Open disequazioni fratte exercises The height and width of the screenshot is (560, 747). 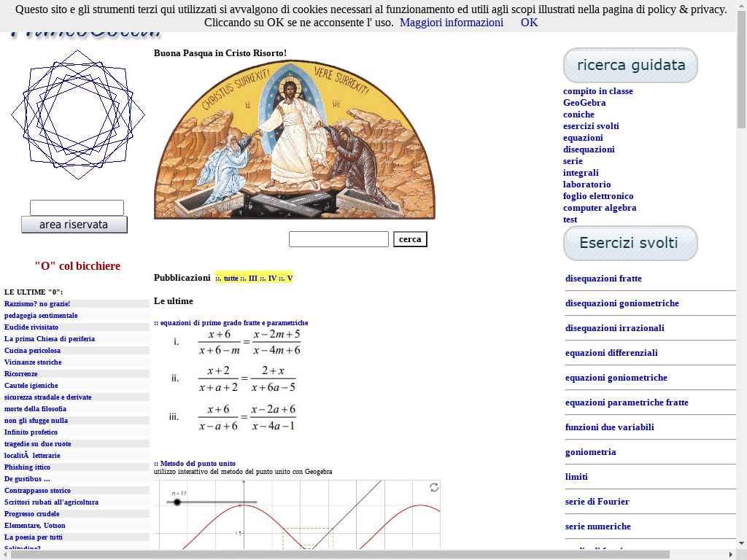(x=603, y=279)
